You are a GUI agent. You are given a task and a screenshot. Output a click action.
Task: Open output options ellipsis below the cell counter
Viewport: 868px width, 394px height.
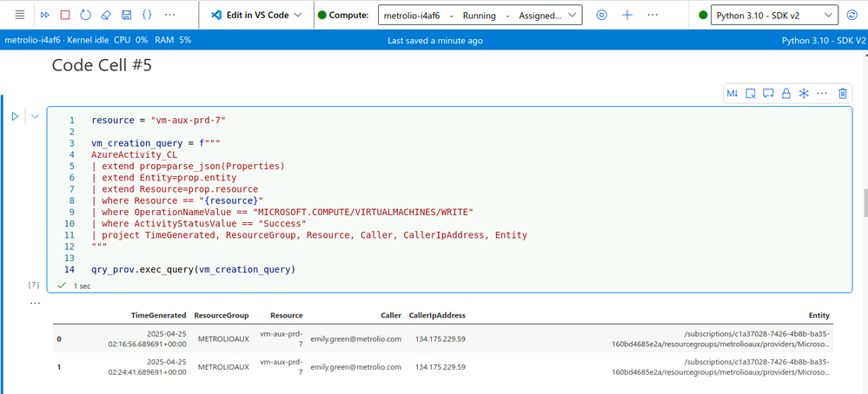tap(35, 303)
